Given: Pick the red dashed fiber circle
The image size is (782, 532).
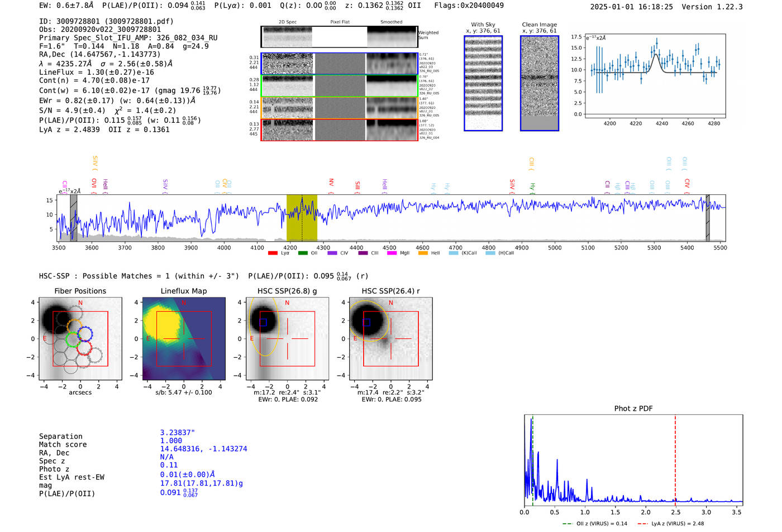Looking at the screenshot, I should pyautogui.click(x=84, y=348).
